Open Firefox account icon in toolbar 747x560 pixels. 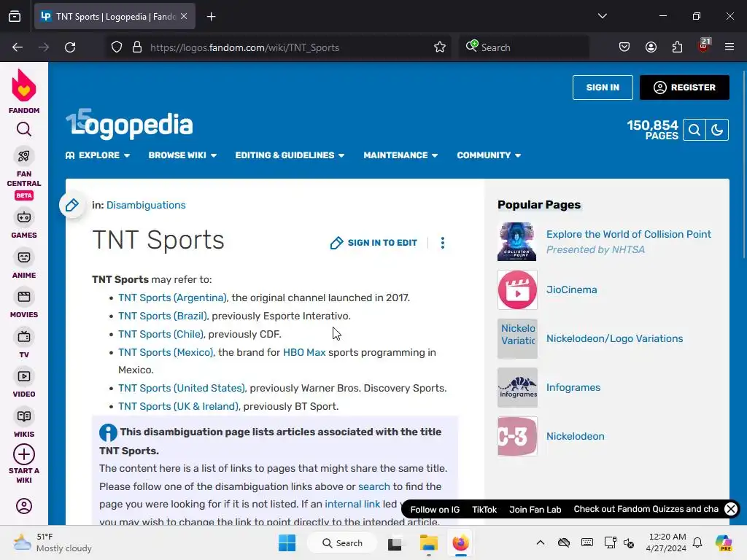[x=651, y=47]
